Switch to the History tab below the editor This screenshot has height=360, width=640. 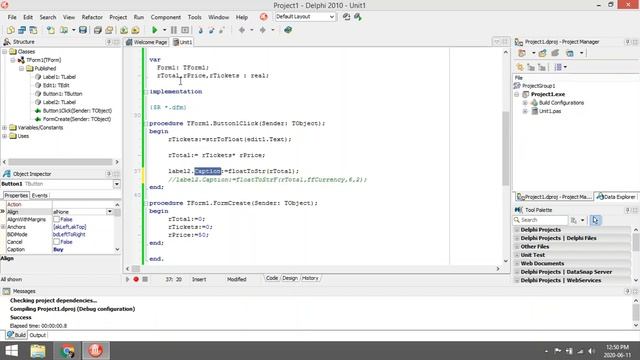coord(310,278)
